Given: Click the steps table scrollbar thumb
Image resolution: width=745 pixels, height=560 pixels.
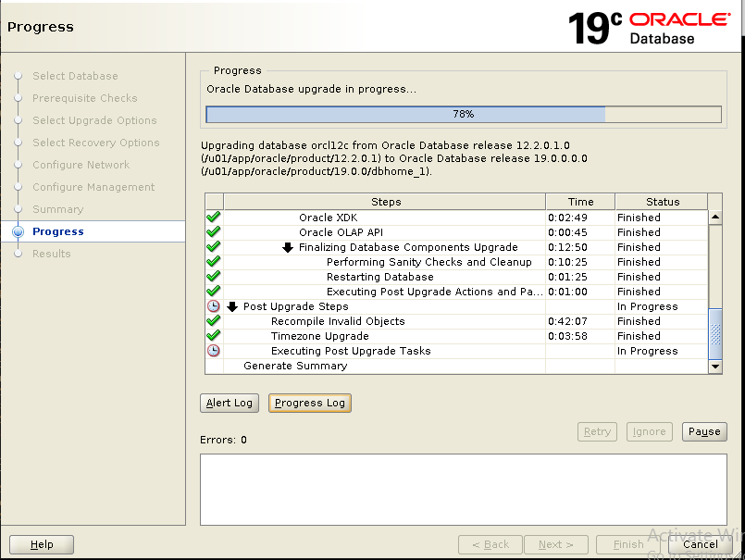Looking at the screenshot, I should point(715,334).
